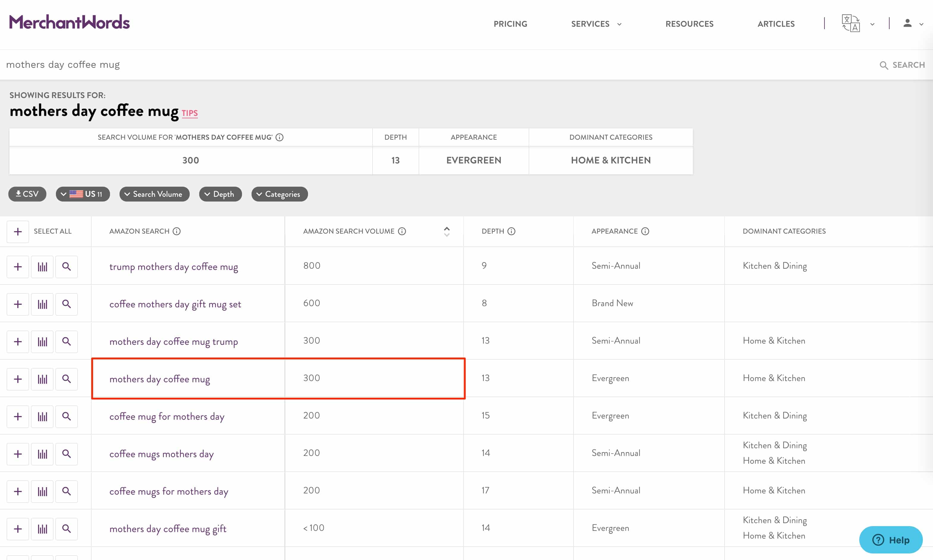Expand the Search Volume filter dropdown

pos(154,194)
